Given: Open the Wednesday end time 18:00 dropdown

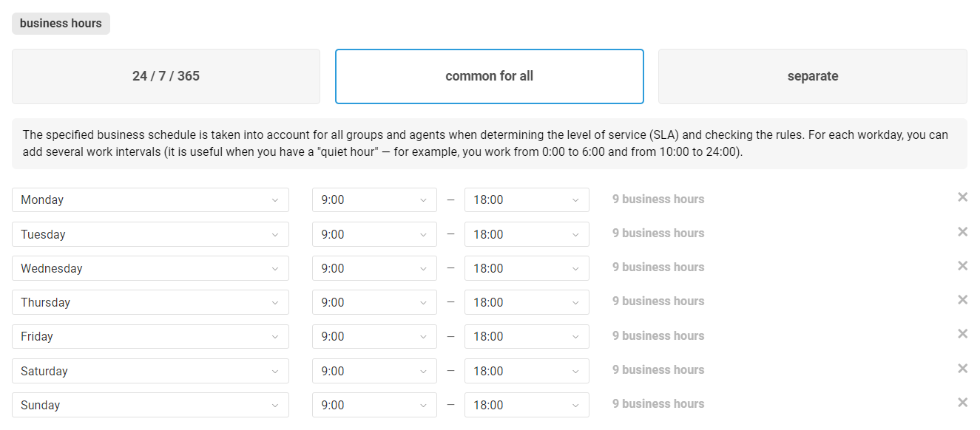Looking at the screenshot, I should 527,268.
